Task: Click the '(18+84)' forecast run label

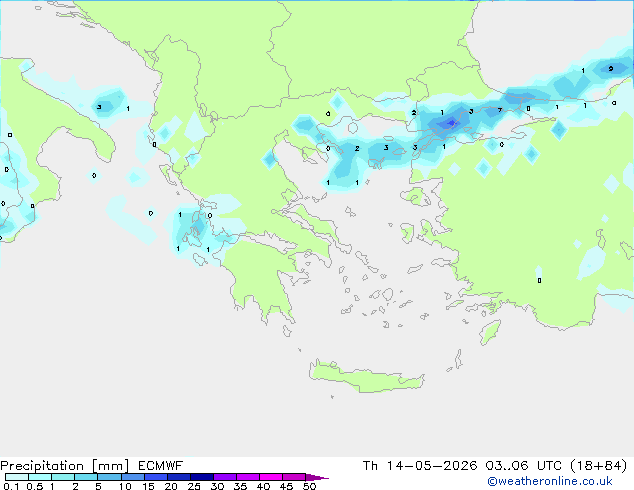Action: point(598,466)
